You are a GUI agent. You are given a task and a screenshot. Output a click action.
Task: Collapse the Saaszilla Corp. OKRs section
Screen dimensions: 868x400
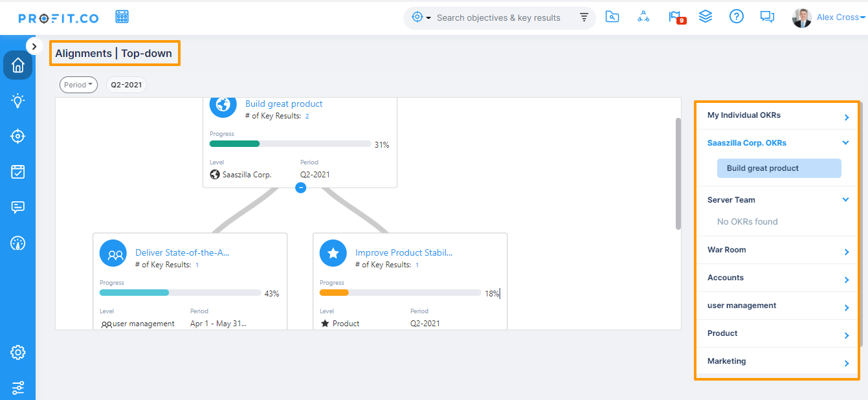tap(845, 142)
